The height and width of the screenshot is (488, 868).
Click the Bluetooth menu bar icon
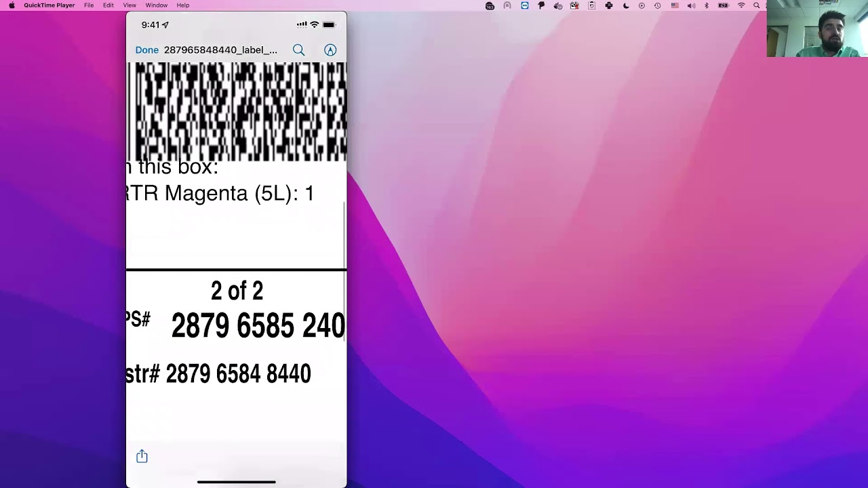pyautogui.click(x=706, y=5)
